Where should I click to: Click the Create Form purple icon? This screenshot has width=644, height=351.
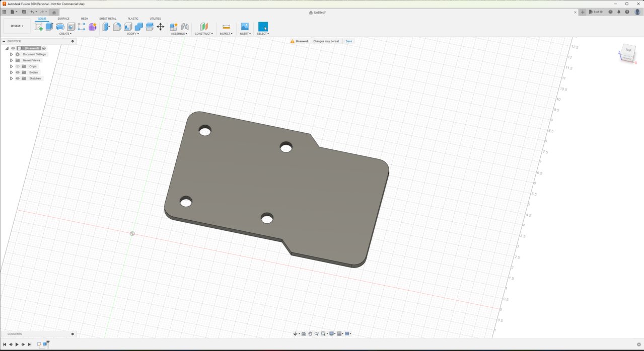point(93,27)
